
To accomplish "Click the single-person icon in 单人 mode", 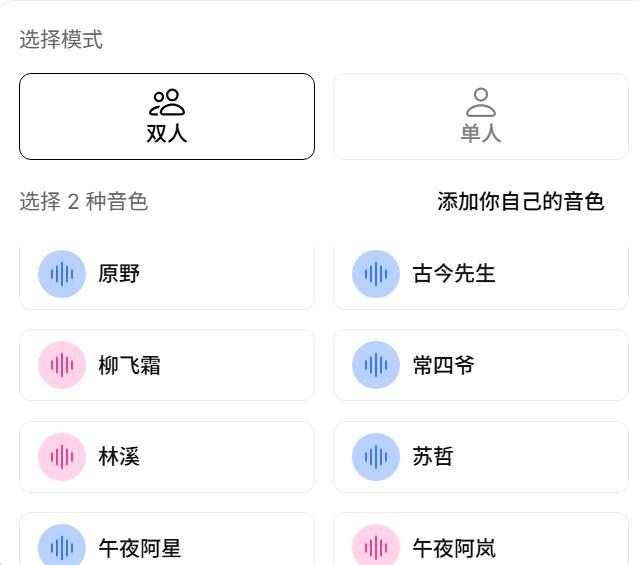I will point(481,102).
